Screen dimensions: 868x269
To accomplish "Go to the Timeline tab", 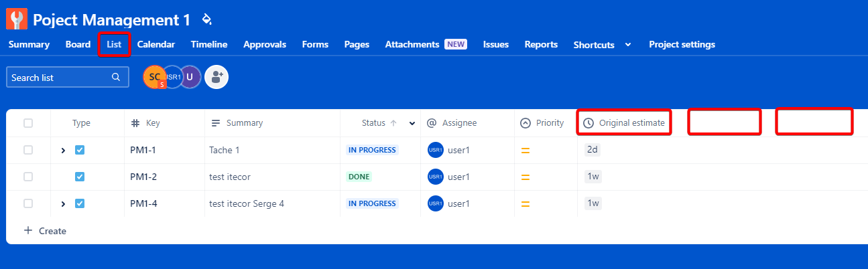I will 209,44.
